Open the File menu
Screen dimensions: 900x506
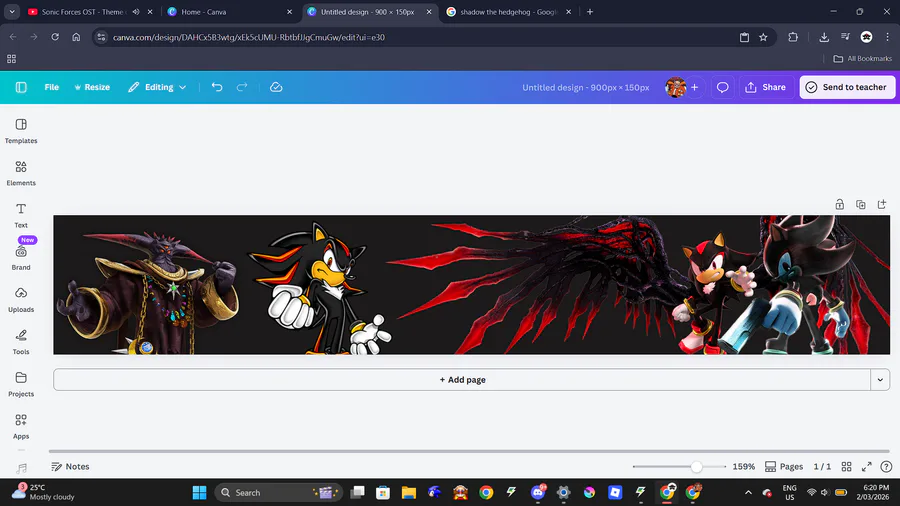[52, 87]
